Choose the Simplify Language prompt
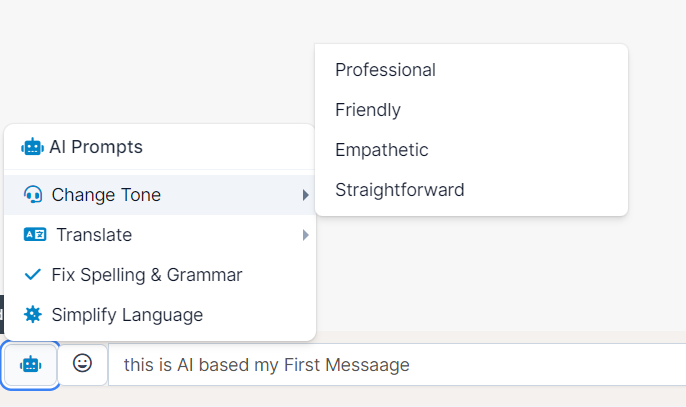This screenshot has height=407, width=686. (x=127, y=315)
